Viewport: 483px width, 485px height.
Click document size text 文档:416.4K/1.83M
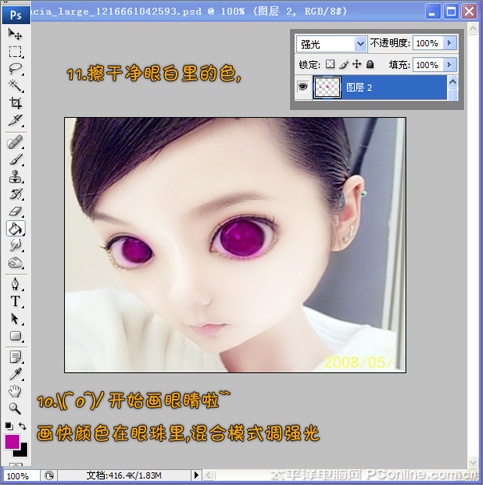[124, 475]
